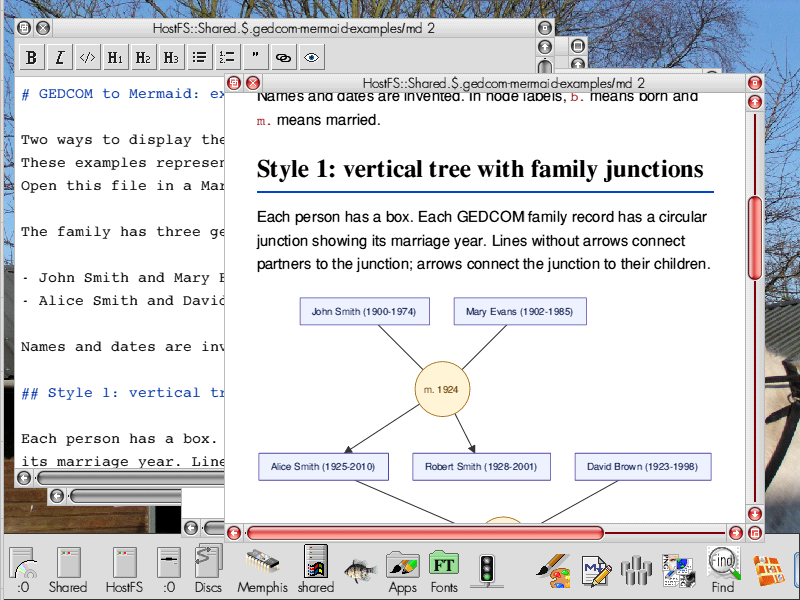Click the '- John Smith and Mary' line
Viewport: 800px width, 600px height.
pyautogui.click(x=122, y=278)
